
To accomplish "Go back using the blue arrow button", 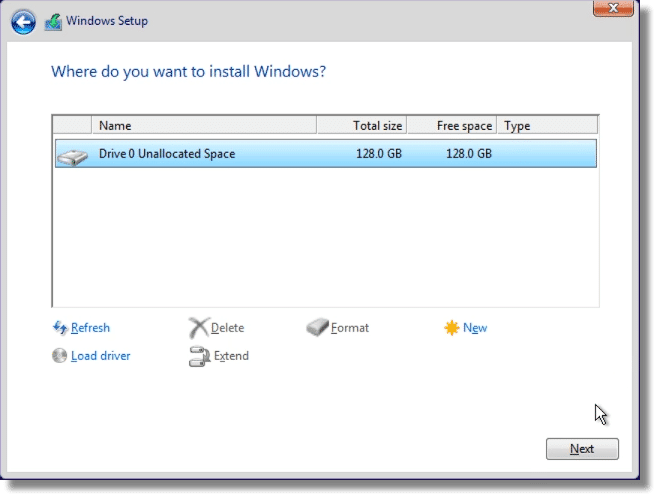I will point(23,22).
